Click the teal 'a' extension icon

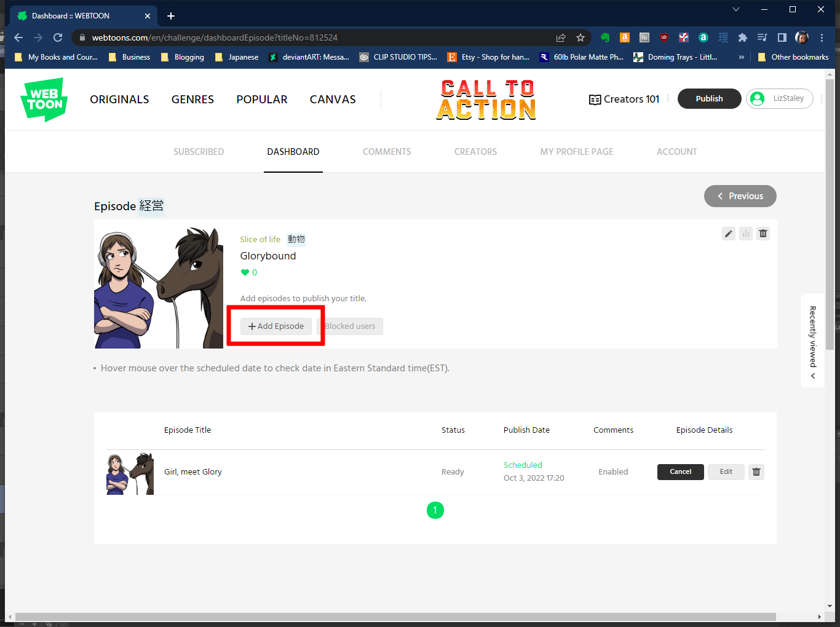click(x=703, y=37)
